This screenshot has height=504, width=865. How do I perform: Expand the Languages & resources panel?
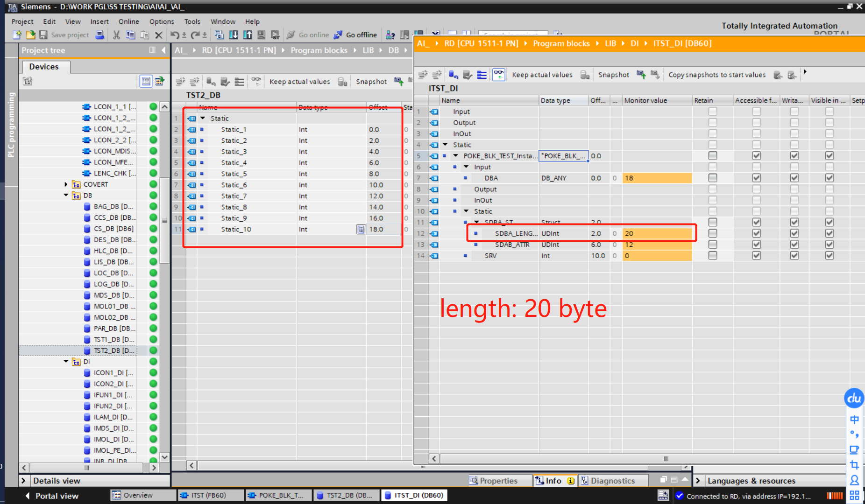point(698,481)
